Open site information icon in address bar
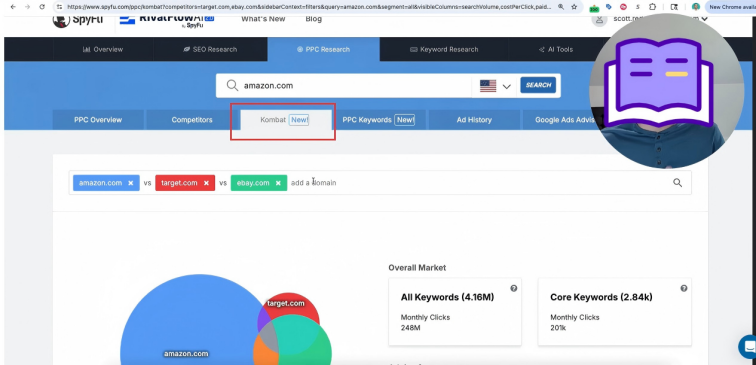The height and width of the screenshot is (365, 756). click(x=59, y=7)
